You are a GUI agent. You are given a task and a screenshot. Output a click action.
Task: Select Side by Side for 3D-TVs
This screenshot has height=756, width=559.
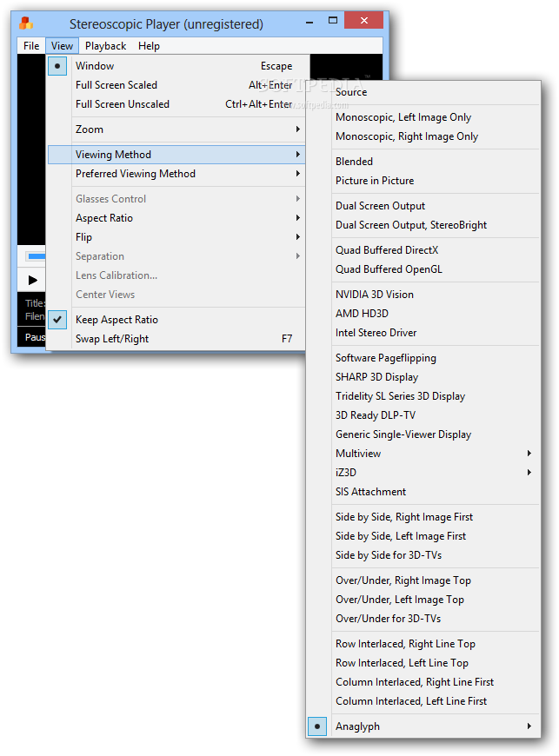423,555
